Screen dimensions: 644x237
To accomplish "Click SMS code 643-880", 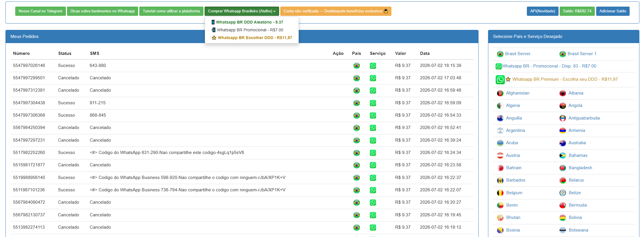I will pyautogui.click(x=98, y=65).
